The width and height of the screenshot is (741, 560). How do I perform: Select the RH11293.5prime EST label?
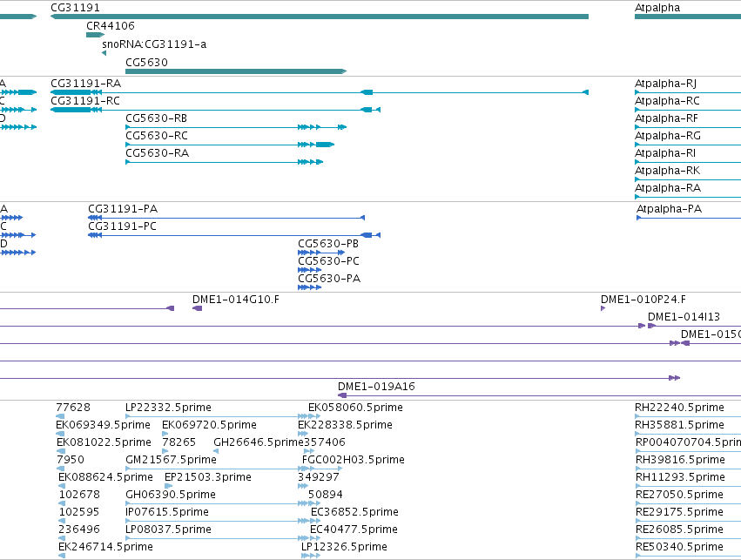click(680, 477)
